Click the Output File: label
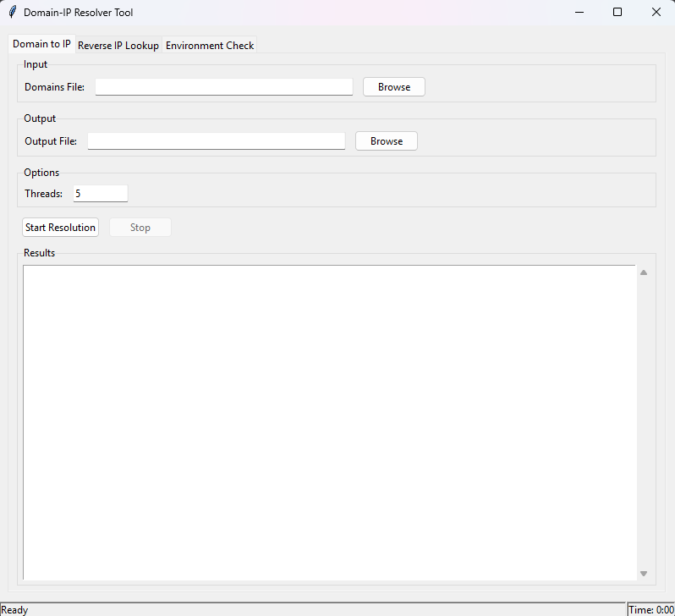 click(51, 141)
